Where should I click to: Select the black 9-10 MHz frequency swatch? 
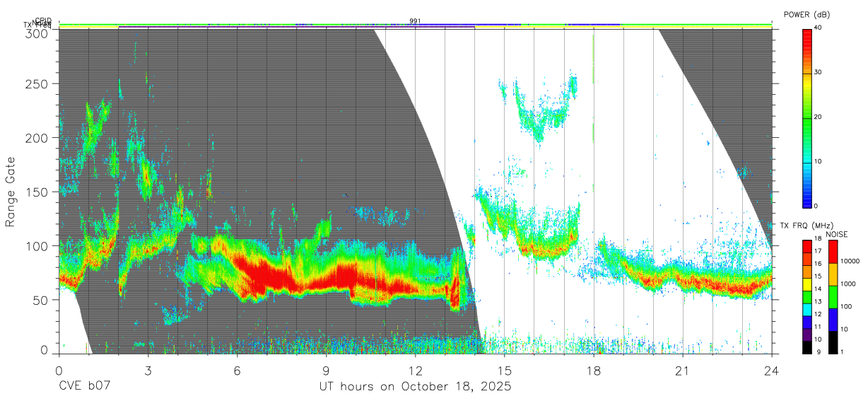(x=807, y=347)
